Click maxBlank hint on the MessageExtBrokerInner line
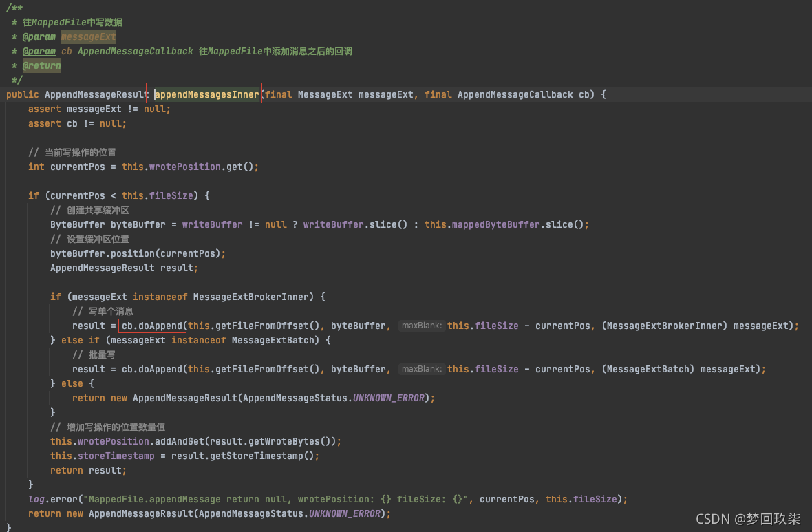The height and width of the screenshot is (532, 812). click(x=421, y=326)
